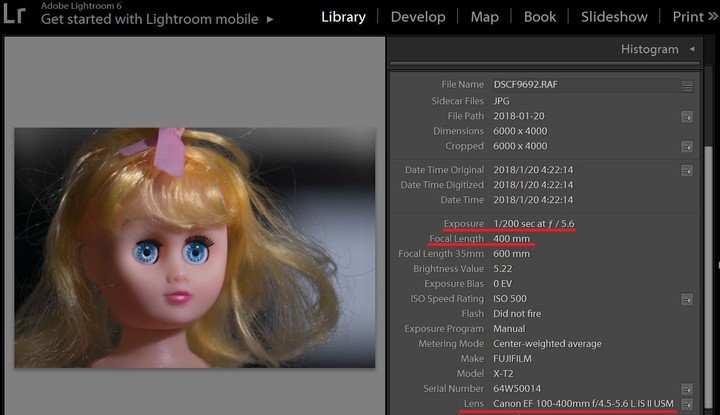Screen dimensions: 720x415
Task: Click the Histogram panel header title
Action: [x=650, y=49]
